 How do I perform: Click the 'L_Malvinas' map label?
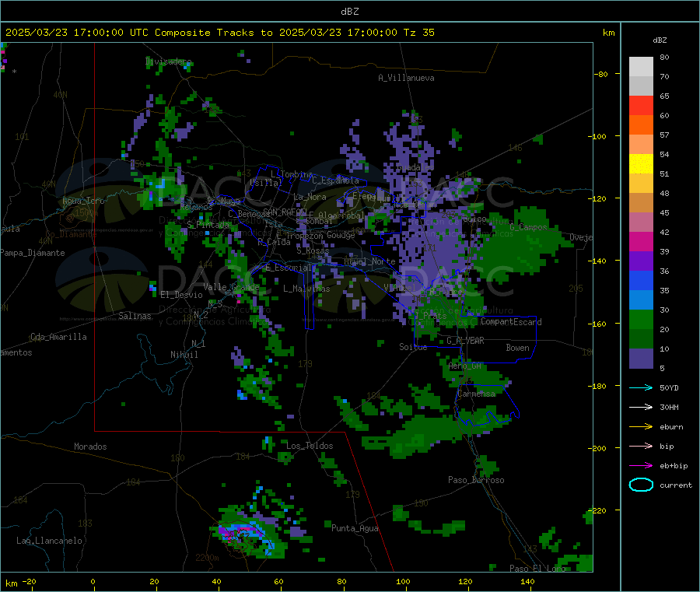[306, 289]
